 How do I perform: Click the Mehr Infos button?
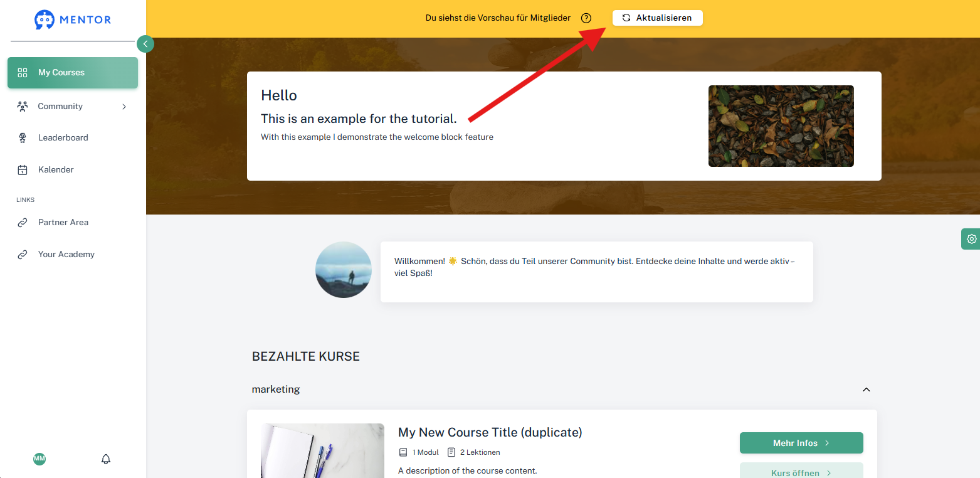coord(801,443)
